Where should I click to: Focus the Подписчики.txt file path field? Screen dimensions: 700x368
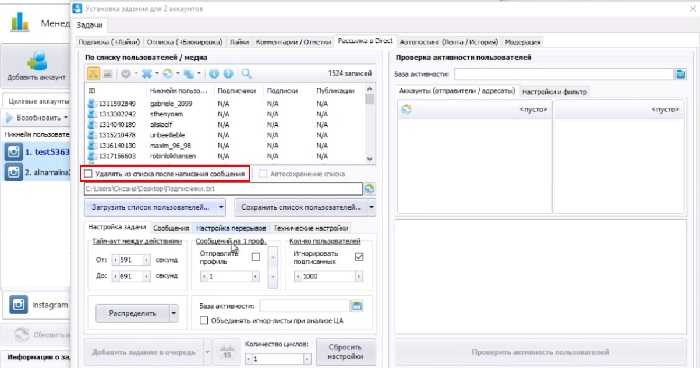223,189
